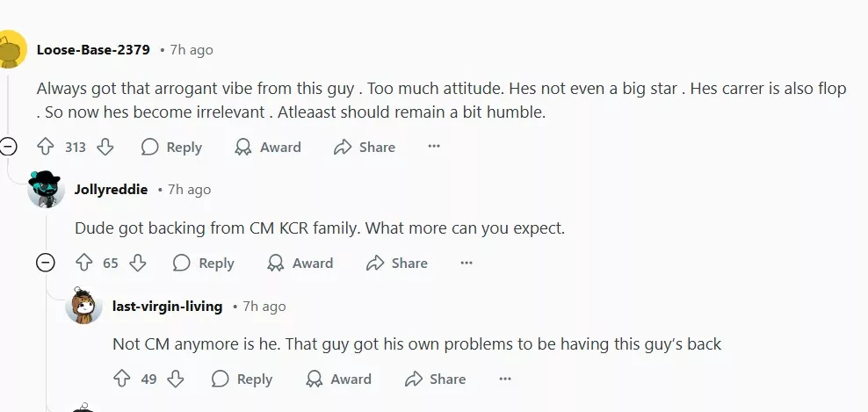Click Jollyreddie's avatar image

pyautogui.click(x=47, y=189)
